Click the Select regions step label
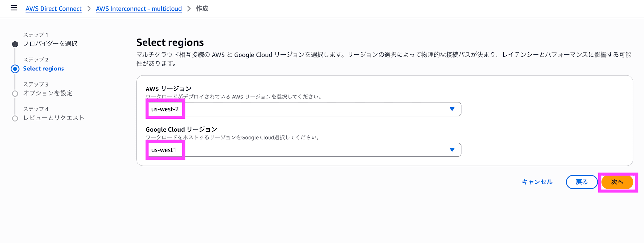 coord(43,68)
